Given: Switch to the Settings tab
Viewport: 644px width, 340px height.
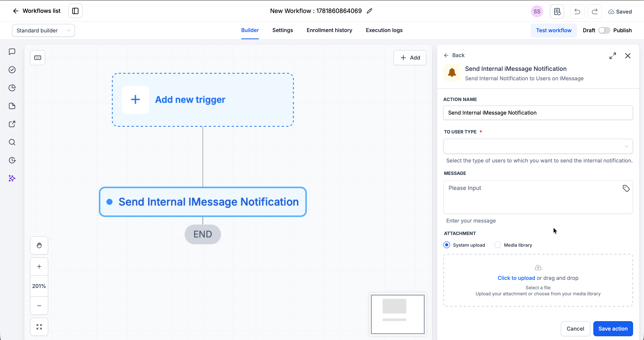Looking at the screenshot, I should [x=282, y=30].
